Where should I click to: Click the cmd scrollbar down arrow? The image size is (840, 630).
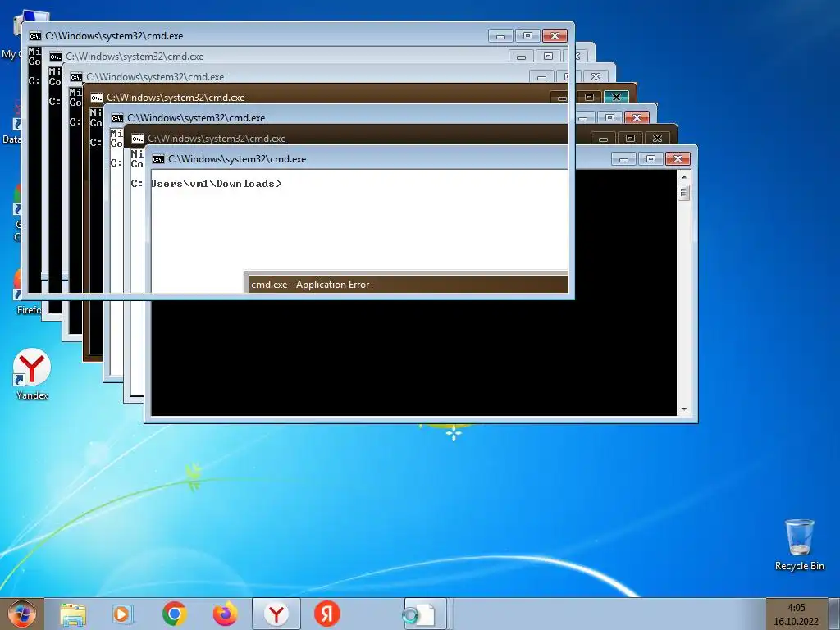684,409
